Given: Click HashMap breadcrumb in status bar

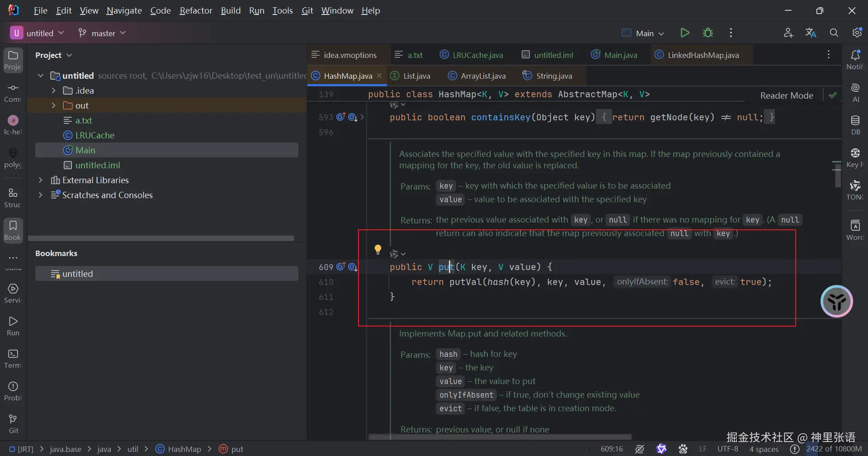Looking at the screenshot, I should 184,449.
